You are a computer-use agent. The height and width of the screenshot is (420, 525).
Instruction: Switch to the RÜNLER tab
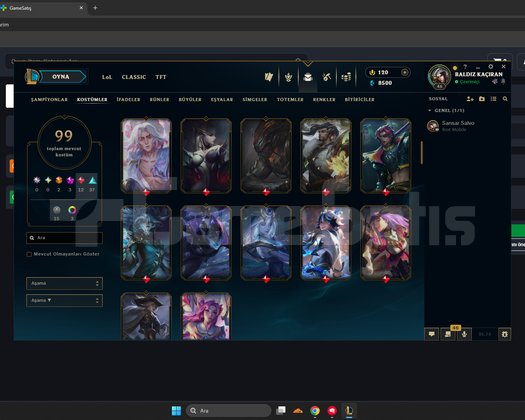click(x=159, y=99)
